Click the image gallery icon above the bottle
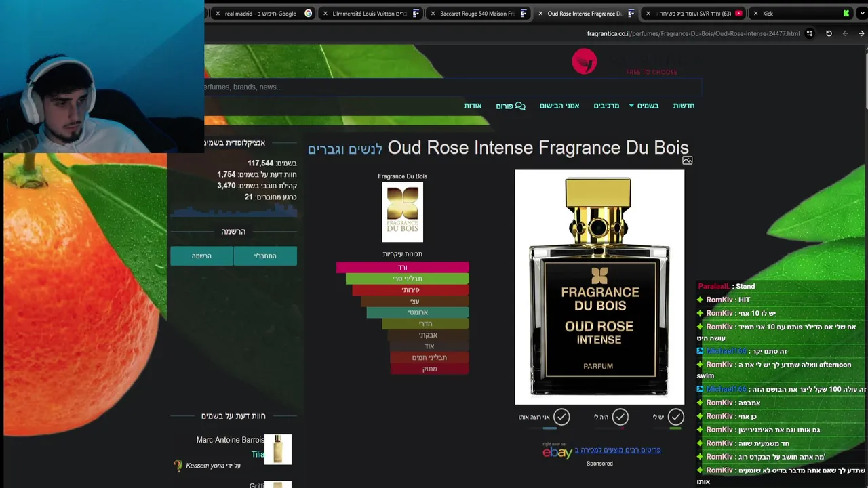Screen dimensions: 868x488 pyautogui.click(x=687, y=161)
